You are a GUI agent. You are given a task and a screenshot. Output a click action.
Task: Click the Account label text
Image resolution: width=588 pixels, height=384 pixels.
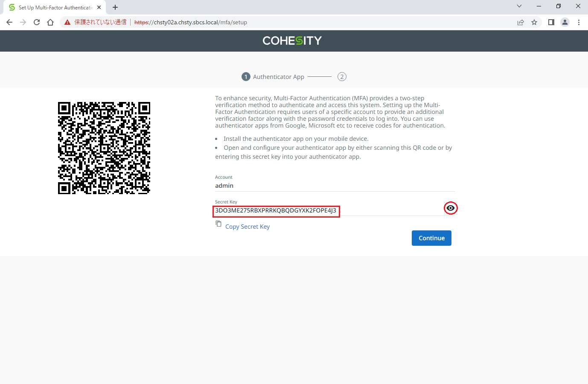(x=224, y=177)
